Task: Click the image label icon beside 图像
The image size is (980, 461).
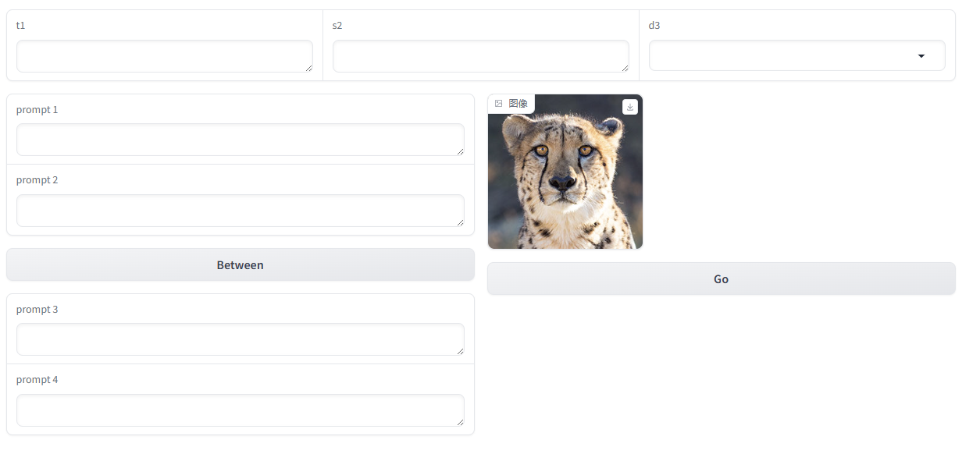Action: click(x=498, y=104)
